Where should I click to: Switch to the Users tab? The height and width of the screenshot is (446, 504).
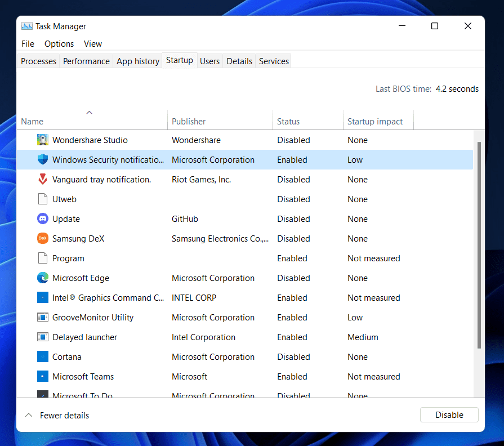coord(209,61)
